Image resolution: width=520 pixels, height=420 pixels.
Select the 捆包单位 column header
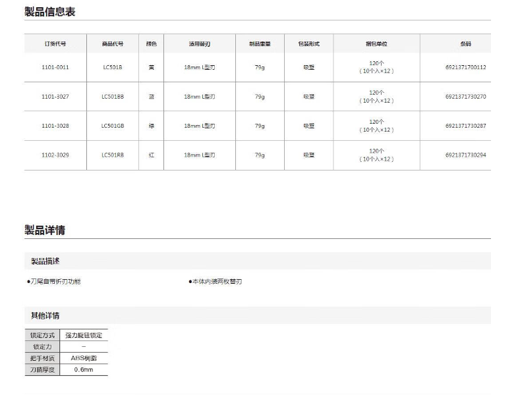pos(376,43)
